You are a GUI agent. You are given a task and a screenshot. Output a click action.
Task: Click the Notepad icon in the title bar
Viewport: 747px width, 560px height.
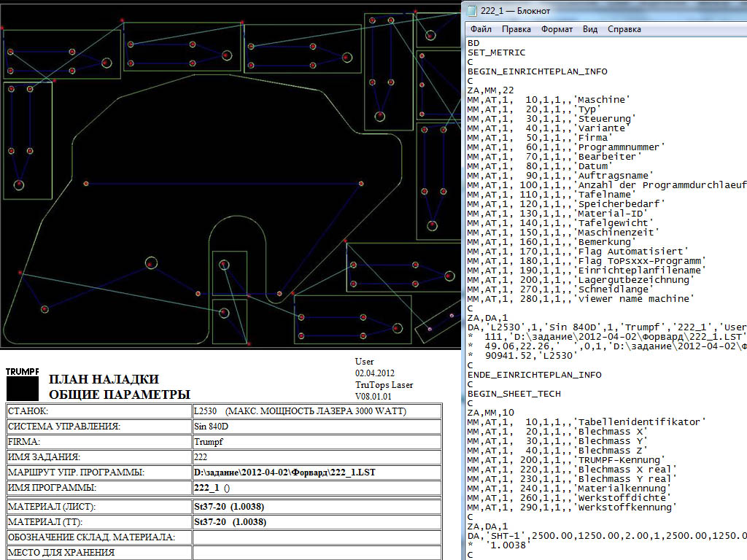pos(473,10)
